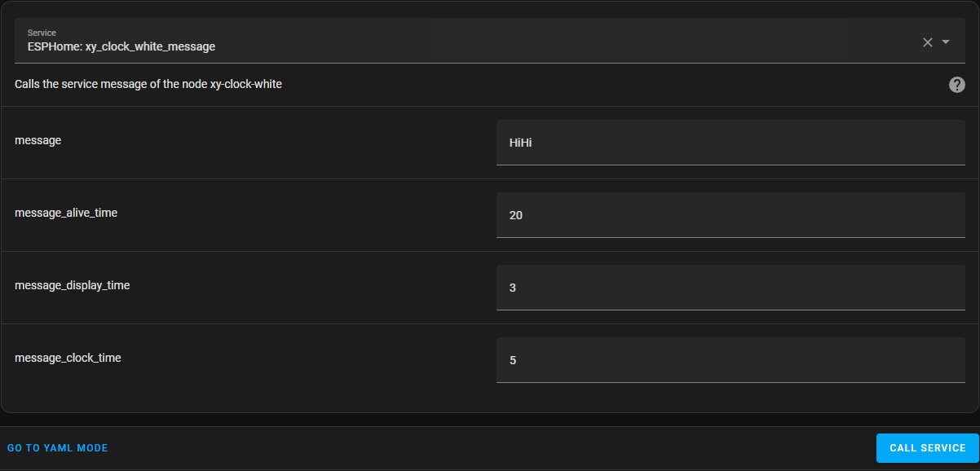Edit the message_alive_time field value 20

pyautogui.click(x=731, y=215)
